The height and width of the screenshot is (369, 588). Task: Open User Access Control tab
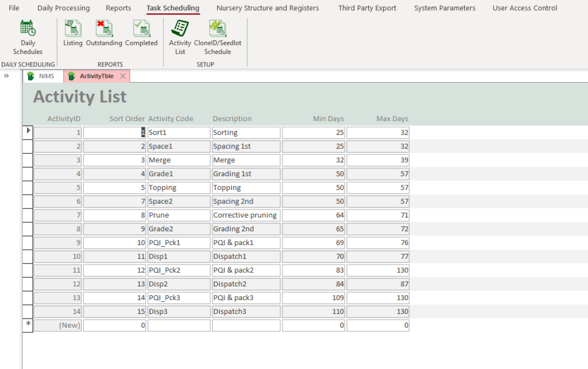point(525,8)
